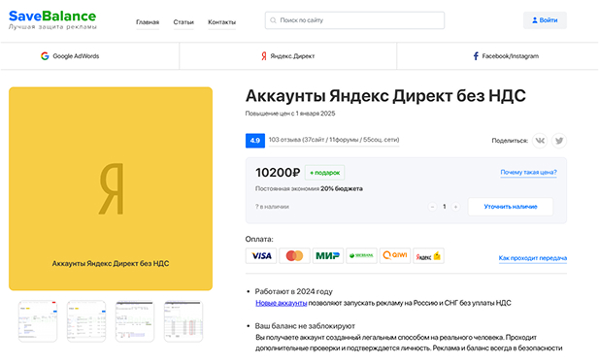This screenshot has width=599, height=364.
Task: Click the Постоянная экономия 20% бюджета text
Action: click(x=309, y=188)
